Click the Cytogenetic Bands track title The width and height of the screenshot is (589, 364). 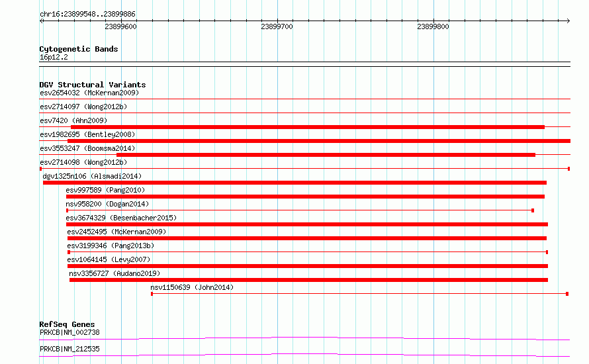[79, 49]
